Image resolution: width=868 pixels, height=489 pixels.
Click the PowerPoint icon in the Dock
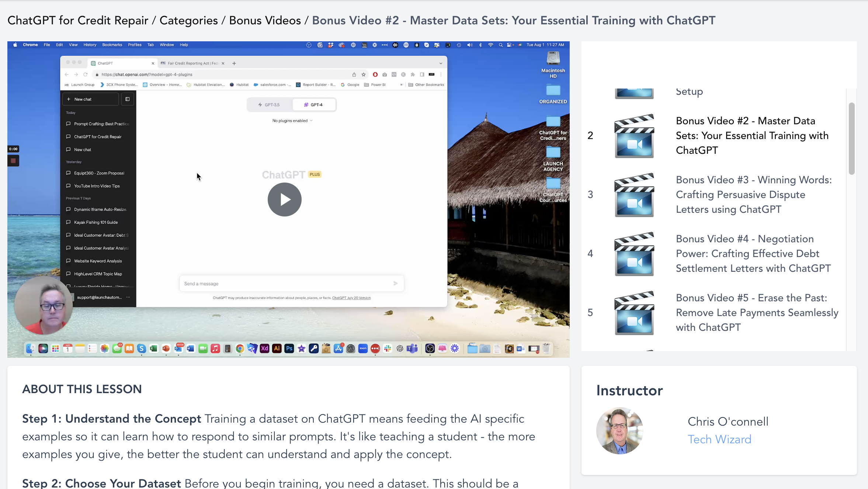(x=166, y=348)
